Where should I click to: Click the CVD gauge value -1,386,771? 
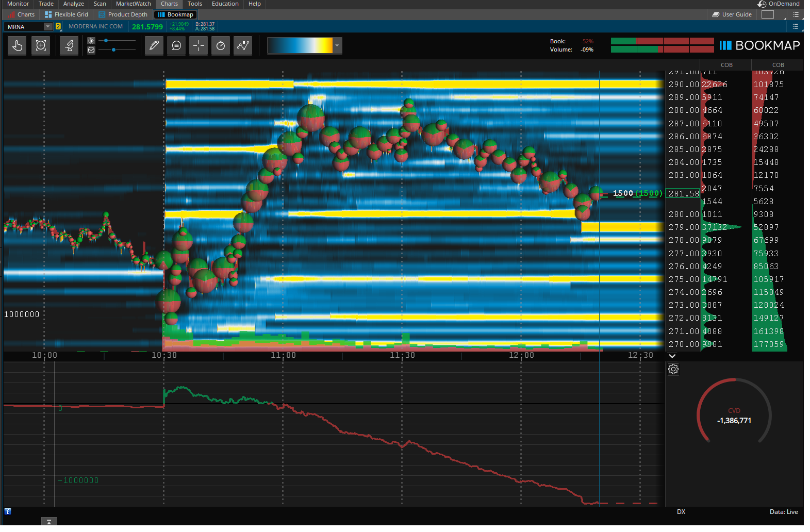(x=734, y=421)
